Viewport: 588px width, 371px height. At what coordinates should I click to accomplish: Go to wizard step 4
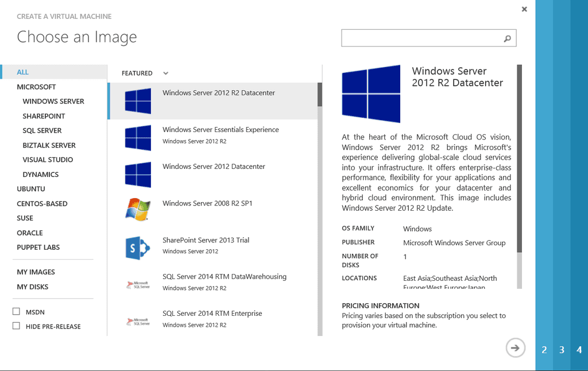(579, 350)
